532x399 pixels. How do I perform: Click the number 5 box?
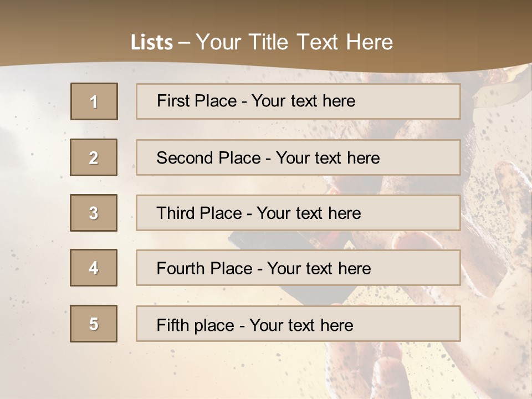coord(94,324)
